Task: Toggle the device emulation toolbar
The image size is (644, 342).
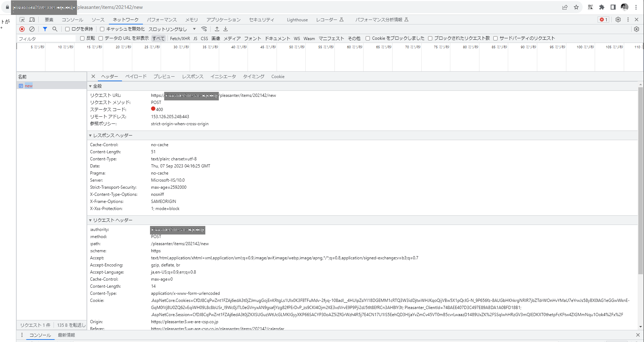Action: coord(32,20)
